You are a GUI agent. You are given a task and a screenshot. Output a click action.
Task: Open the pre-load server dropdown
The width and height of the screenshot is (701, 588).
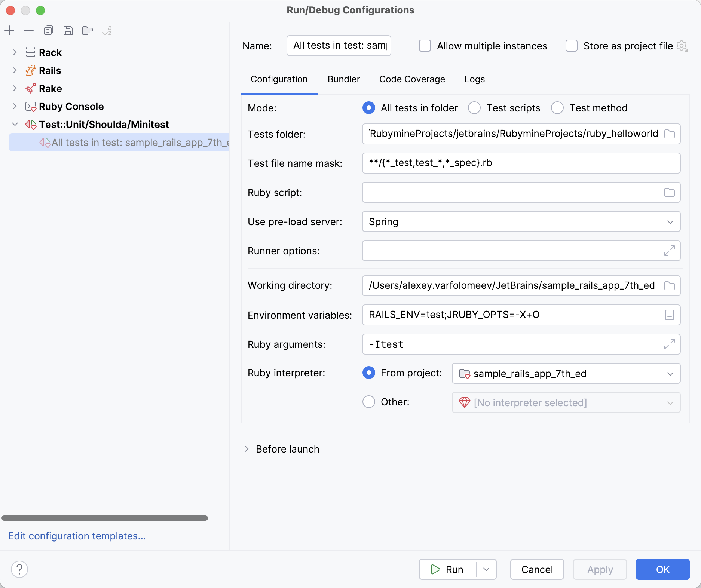point(670,221)
